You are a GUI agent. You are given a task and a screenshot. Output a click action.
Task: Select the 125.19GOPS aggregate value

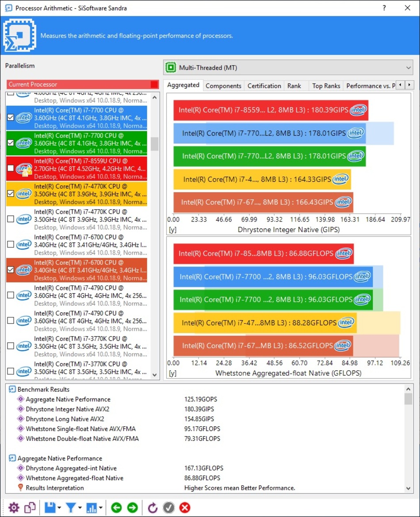201,399
